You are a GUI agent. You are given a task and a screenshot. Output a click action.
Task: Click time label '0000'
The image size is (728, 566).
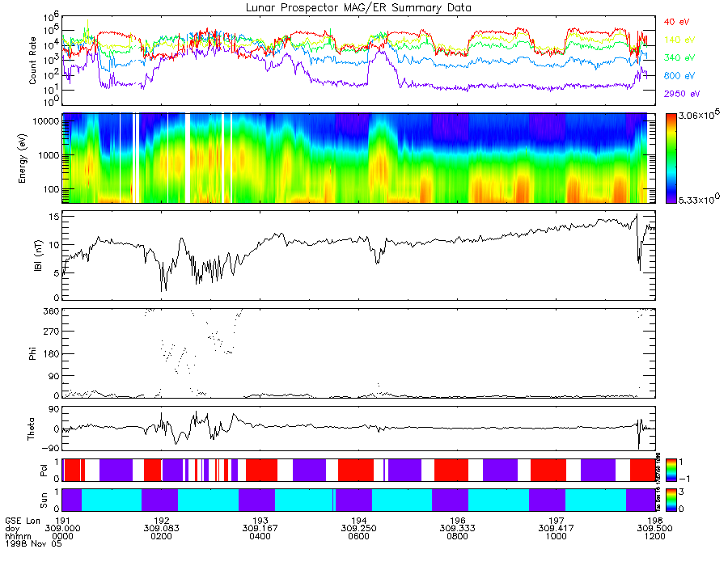tap(62, 536)
